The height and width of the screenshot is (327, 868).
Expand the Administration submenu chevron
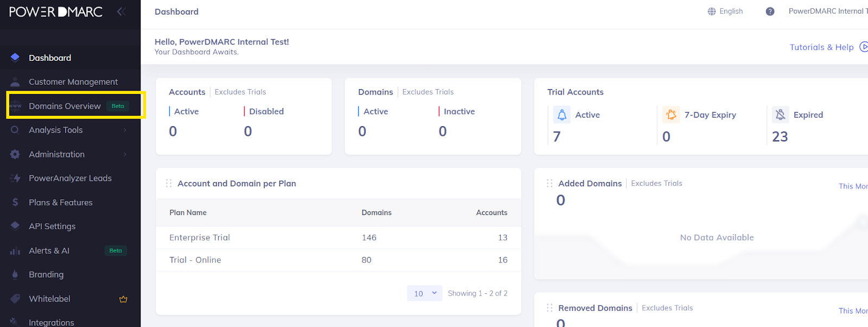[125, 154]
